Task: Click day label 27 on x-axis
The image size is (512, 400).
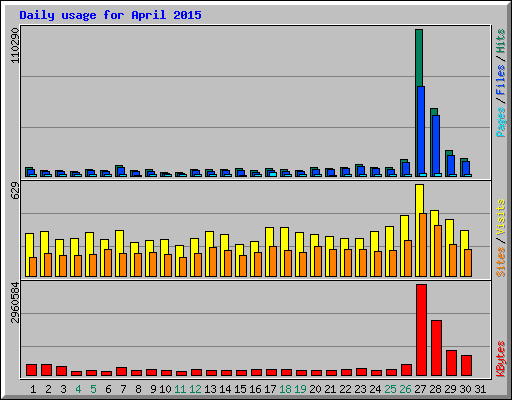Action: 420,389
